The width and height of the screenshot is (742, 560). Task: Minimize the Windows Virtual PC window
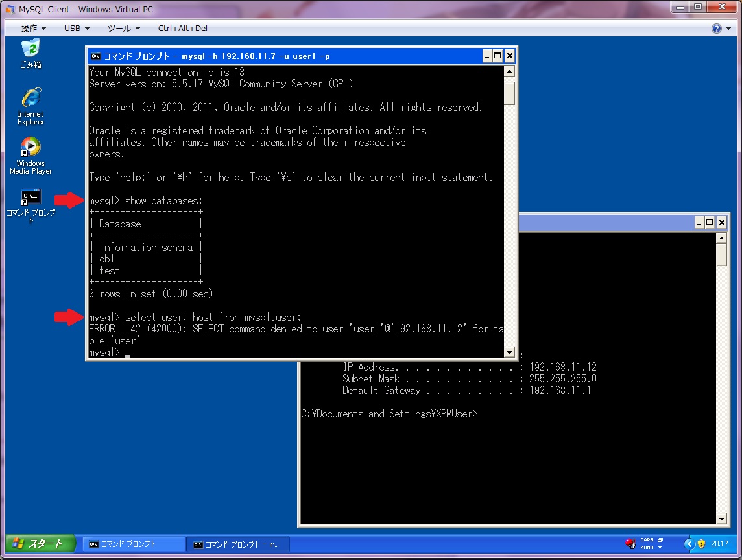coord(680,7)
